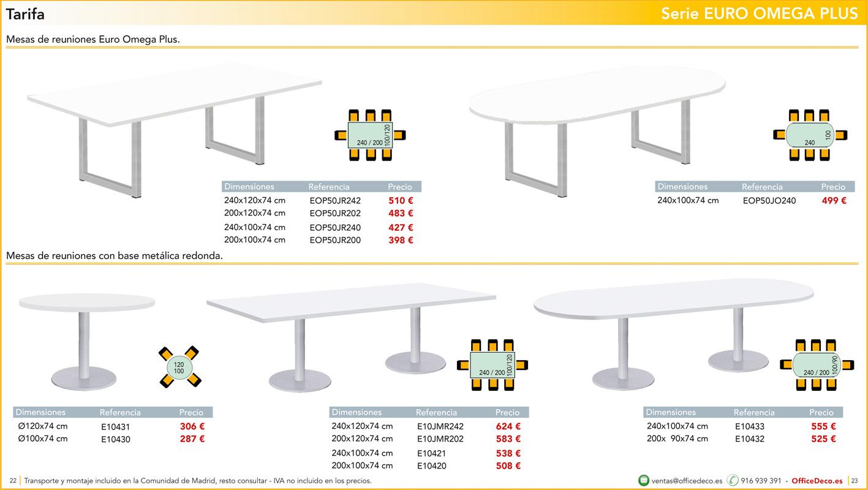Select reference EOP50JR202

(335, 214)
